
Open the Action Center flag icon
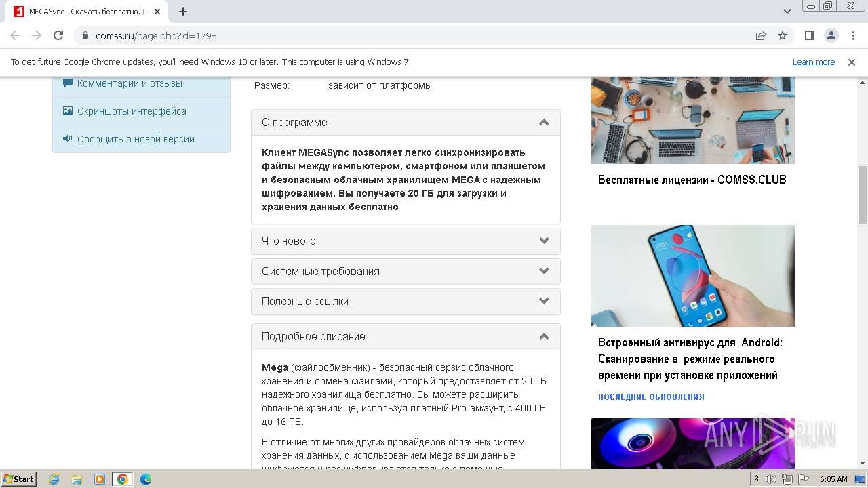click(802, 479)
